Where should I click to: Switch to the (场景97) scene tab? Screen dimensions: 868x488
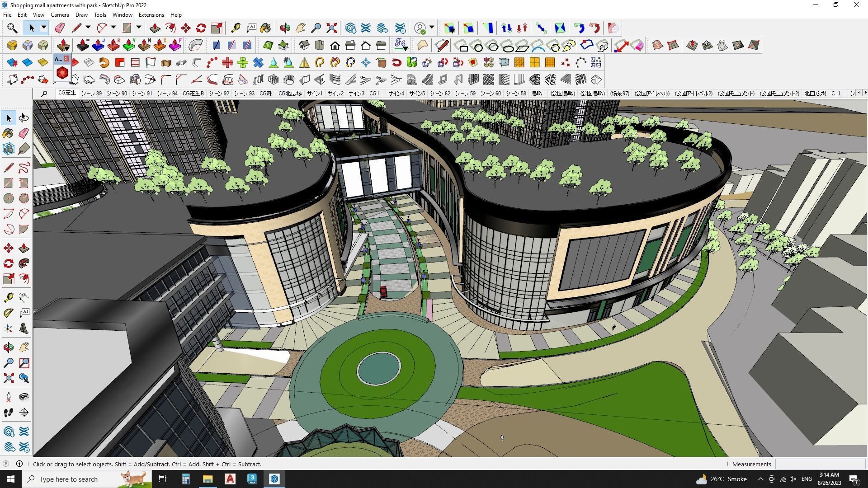point(619,94)
